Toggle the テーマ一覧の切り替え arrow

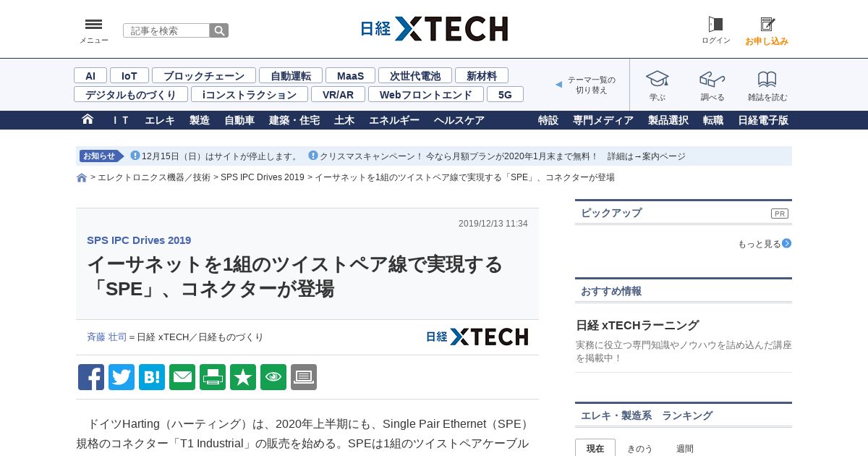pos(558,85)
